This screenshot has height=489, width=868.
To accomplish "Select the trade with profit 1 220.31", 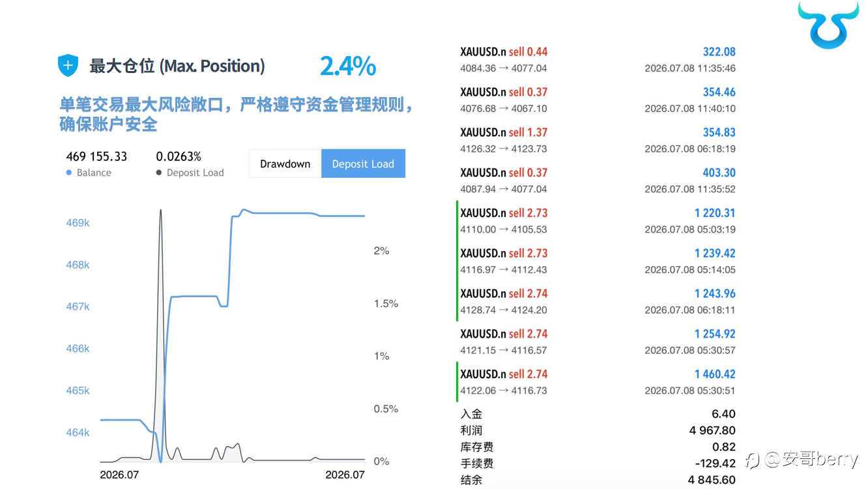I will click(598, 221).
